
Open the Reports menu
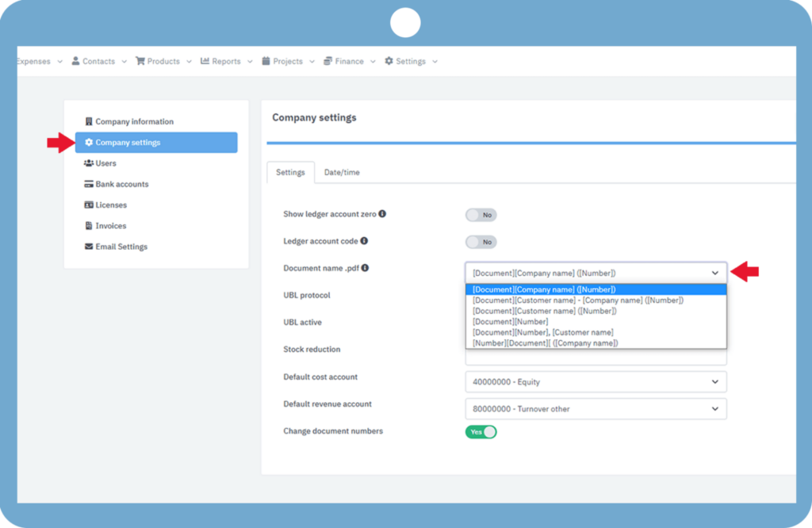(x=226, y=62)
